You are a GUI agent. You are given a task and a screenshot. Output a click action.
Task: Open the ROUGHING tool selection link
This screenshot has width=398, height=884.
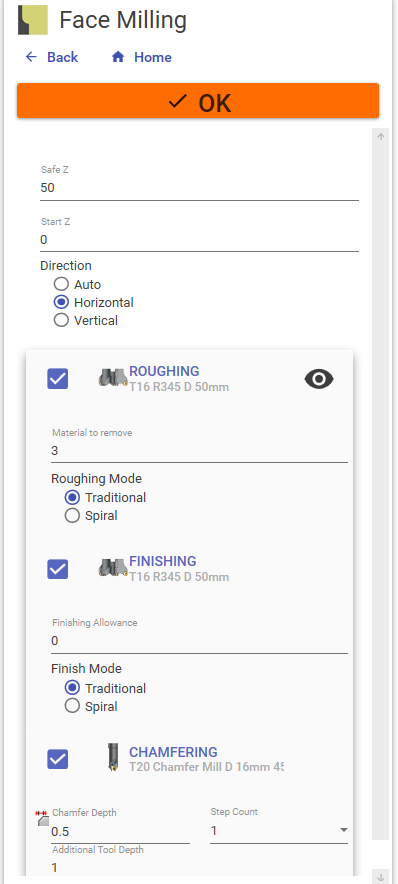click(164, 371)
